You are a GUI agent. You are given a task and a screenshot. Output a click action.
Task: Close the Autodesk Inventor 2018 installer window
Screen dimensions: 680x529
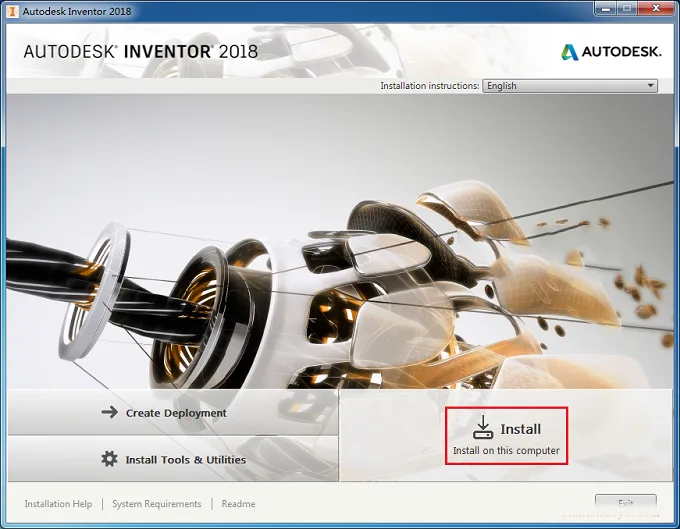point(656,9)
